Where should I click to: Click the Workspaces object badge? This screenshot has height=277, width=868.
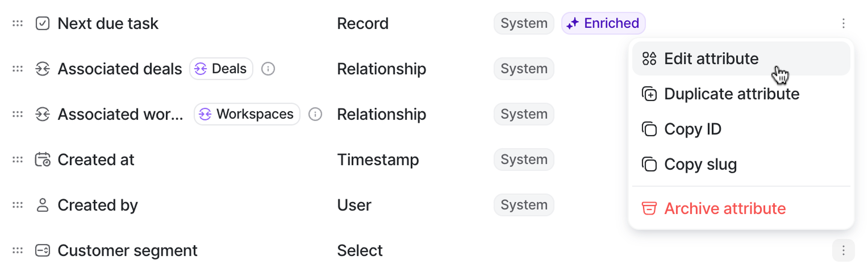[x=247, y=114]
